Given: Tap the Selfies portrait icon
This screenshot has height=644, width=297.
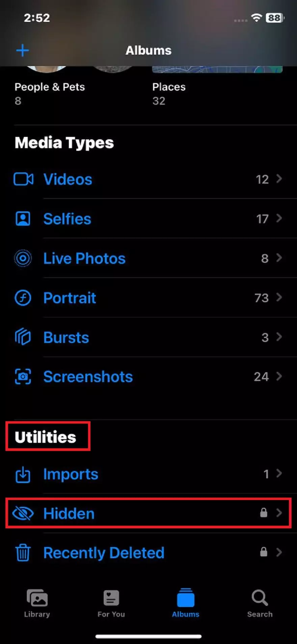Looking at the screenshot, I should (x=23, y=219).
